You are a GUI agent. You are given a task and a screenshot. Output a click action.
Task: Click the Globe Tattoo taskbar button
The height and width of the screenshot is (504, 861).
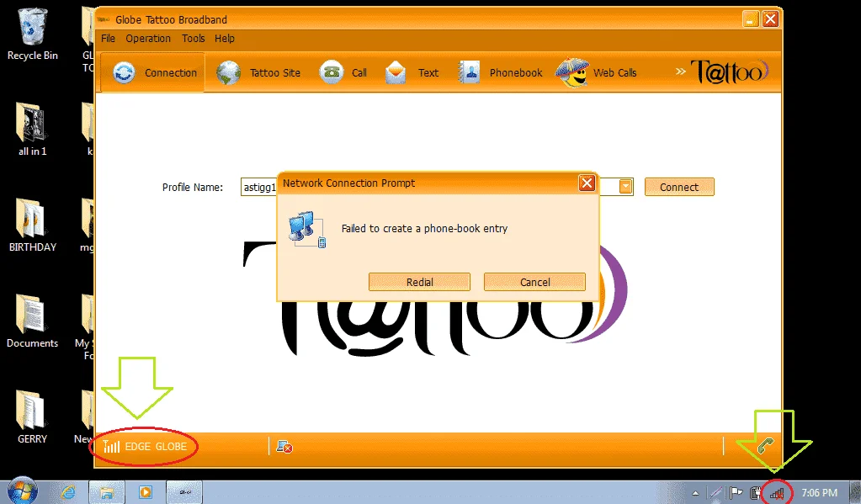pyautogui.click(x=184, y=492)
